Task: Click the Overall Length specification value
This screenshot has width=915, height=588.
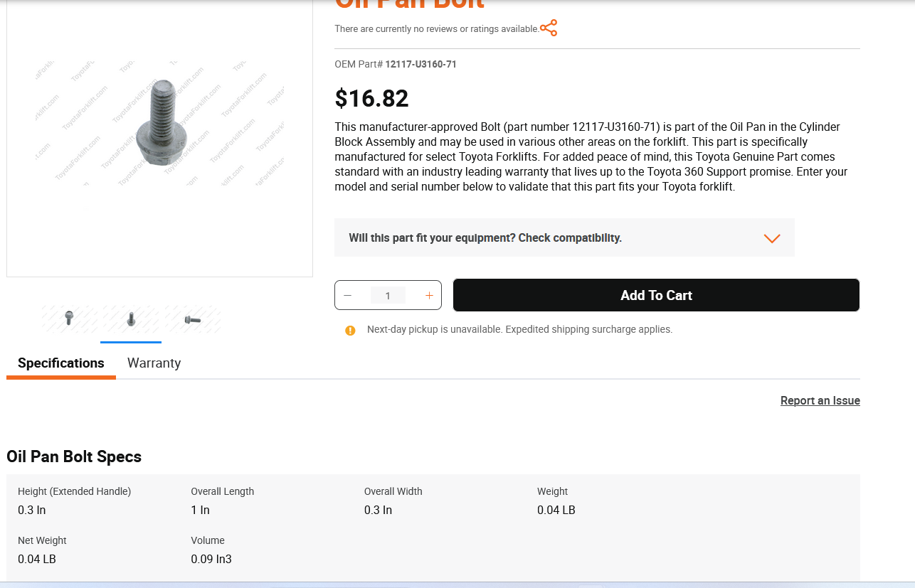Action: 200,511
